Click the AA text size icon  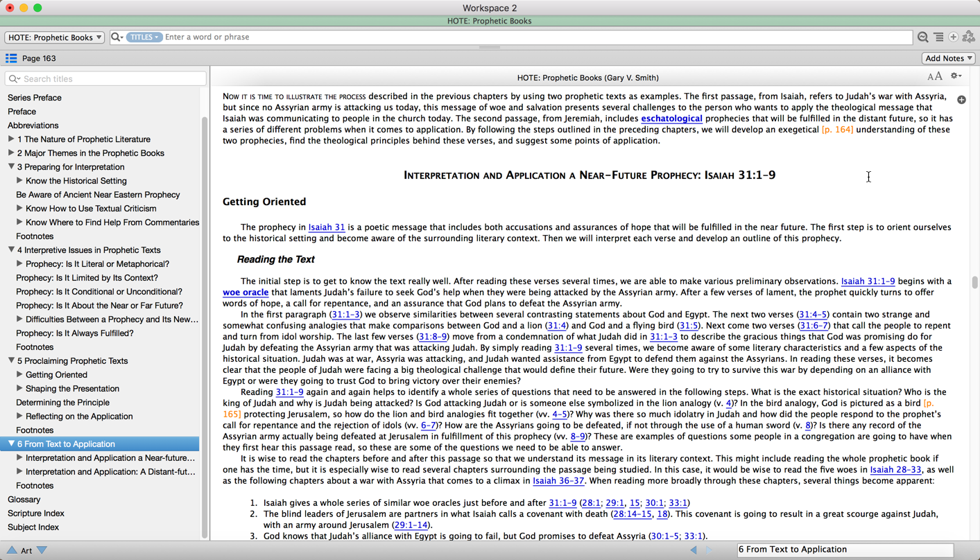[x=935, y=77]
